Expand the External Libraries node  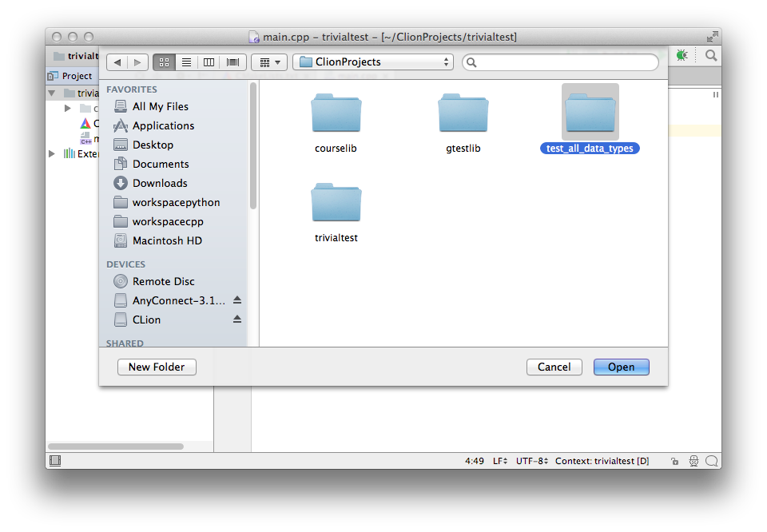[x=51, y=153]
